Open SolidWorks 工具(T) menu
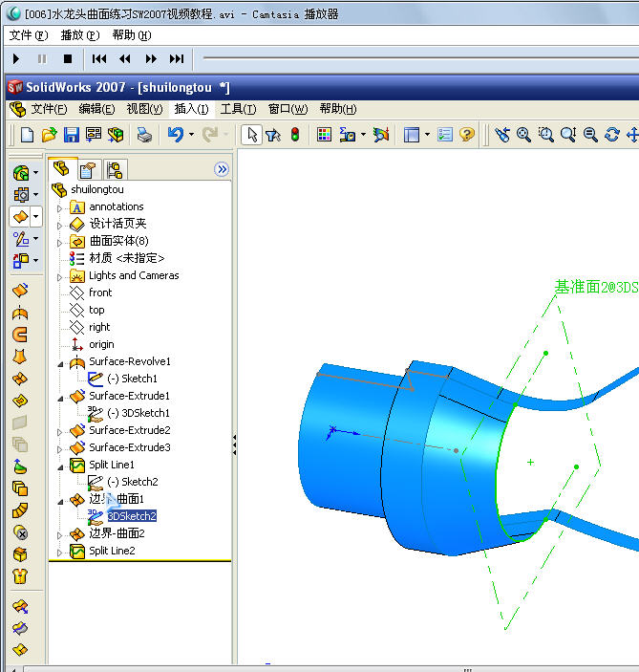The width and height of the screenshot is (639, 672). point(238,109)
